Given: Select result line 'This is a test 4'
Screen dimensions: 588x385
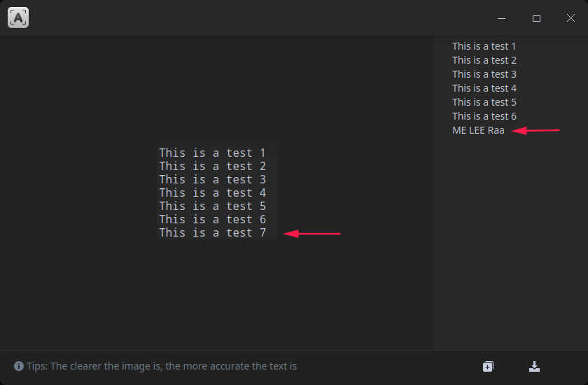Looking at the screenshot, I should 484,88.
